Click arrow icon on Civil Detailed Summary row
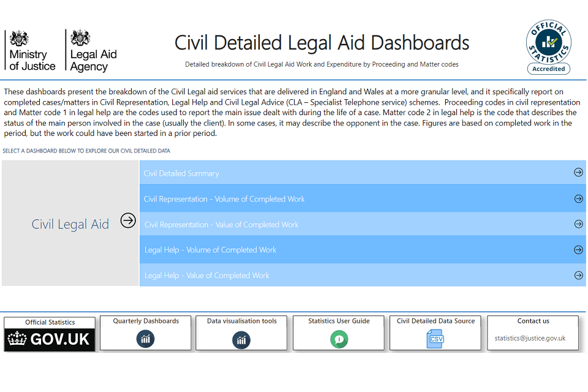 578,173
